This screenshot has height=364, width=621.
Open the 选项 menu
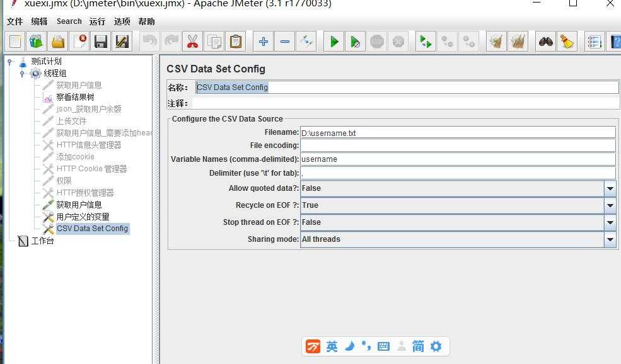(122, 21)
